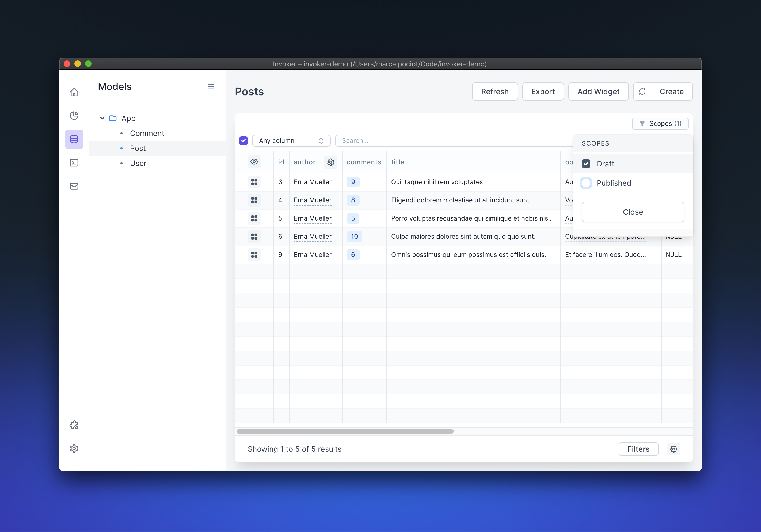Image resolution: width=761 pixels, height=532 pixels.
Task: Click title 'Qui itaque nihil rem voluptates.'
Action: [x=438, y=182]
